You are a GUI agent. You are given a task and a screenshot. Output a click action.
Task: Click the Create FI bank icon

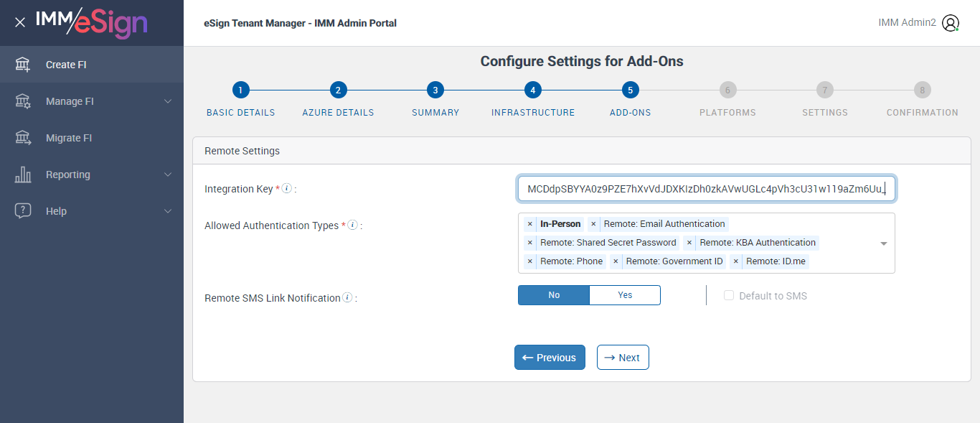tap(23, 65)
